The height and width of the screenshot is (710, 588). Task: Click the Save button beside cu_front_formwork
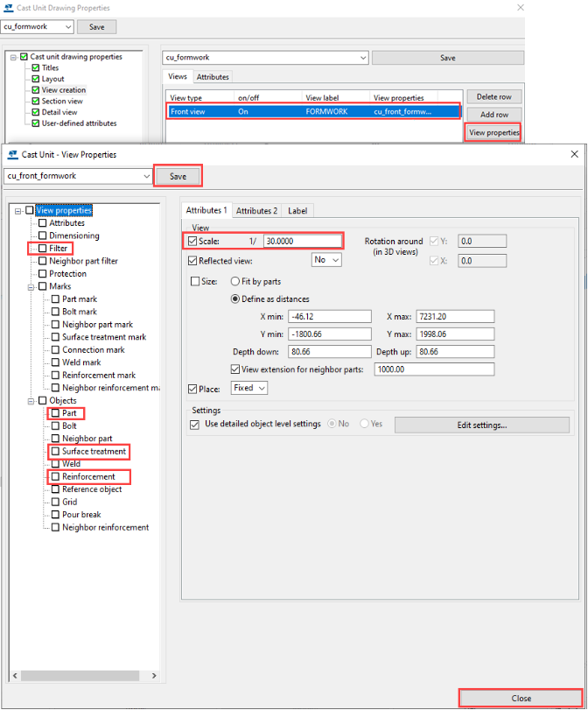[178, 176]
